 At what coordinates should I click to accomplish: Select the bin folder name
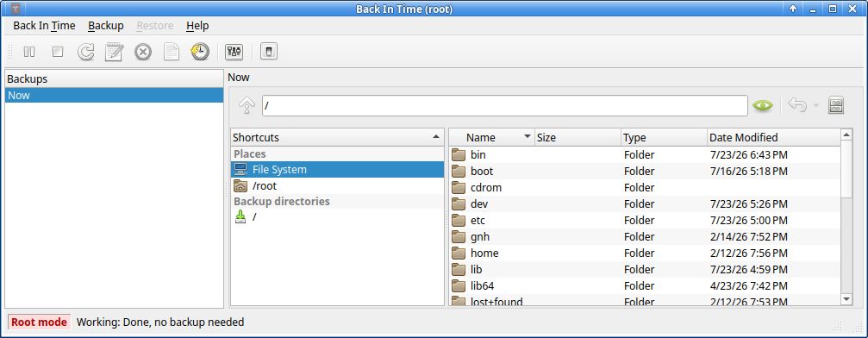click(x=478, y=154)
